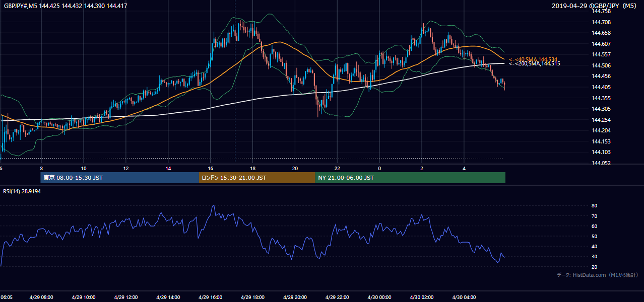Click price level 144.557 on axis
644x302 pixels.
[x=602, y=54]
